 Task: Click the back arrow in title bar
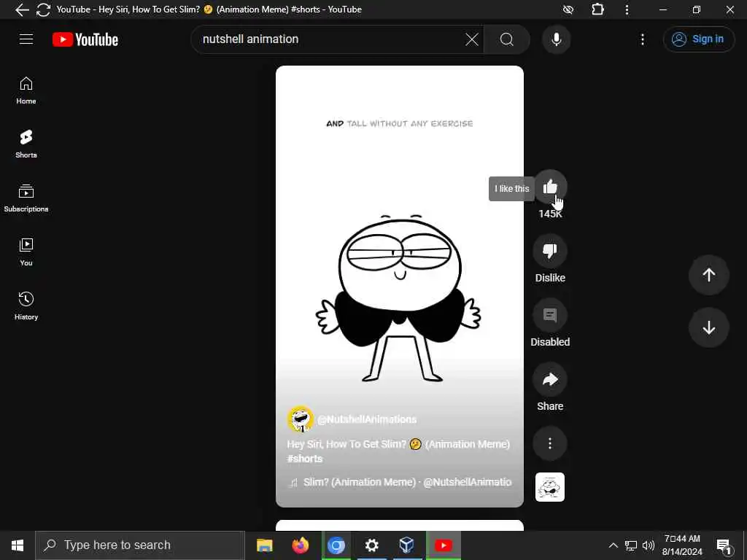pos(21,9)
